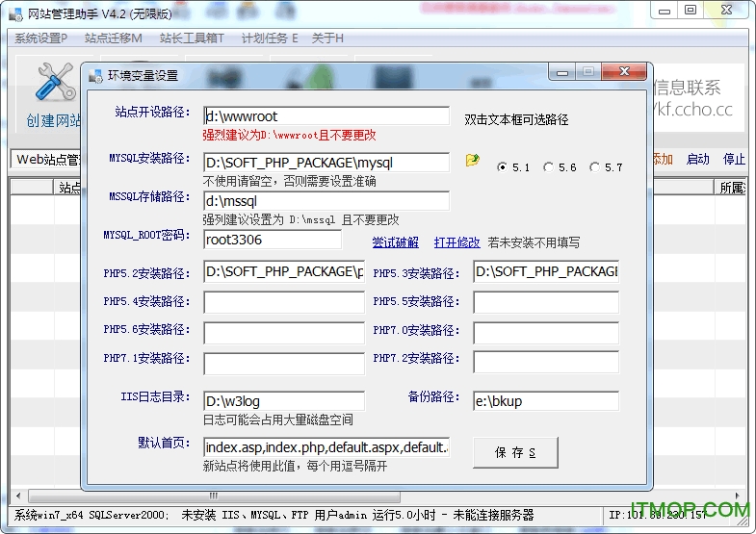This screenshot has width=756, height=534.
Task: Click the 启动 link in main window
Action: click(x=697, y=159)
